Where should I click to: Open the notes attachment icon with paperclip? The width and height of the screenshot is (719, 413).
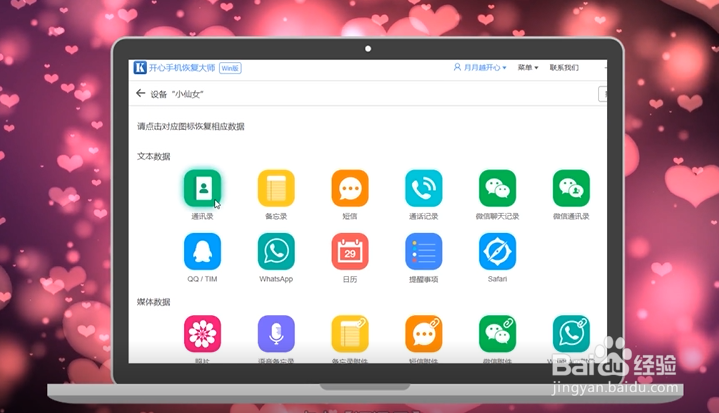pyautogui.click(x=350, y=333)
